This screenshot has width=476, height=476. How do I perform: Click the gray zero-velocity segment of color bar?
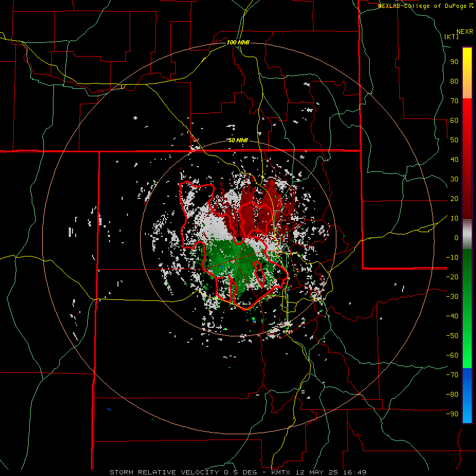pyautogui.click(x=467, y=234)
